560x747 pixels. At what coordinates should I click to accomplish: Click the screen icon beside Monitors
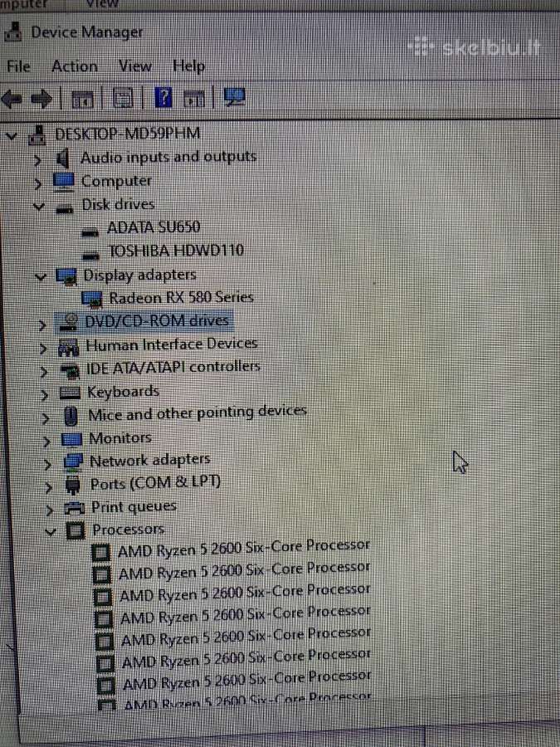(72, 439)
